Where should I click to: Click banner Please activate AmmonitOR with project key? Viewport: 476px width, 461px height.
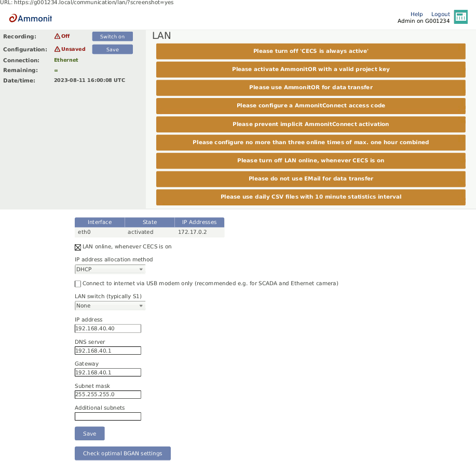coord(310,69)
